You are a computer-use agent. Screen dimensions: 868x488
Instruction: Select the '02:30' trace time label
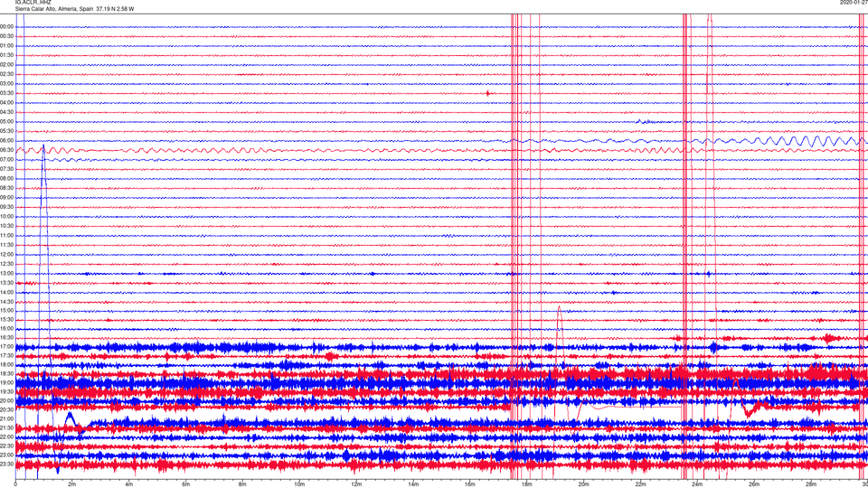click(6, 74)
